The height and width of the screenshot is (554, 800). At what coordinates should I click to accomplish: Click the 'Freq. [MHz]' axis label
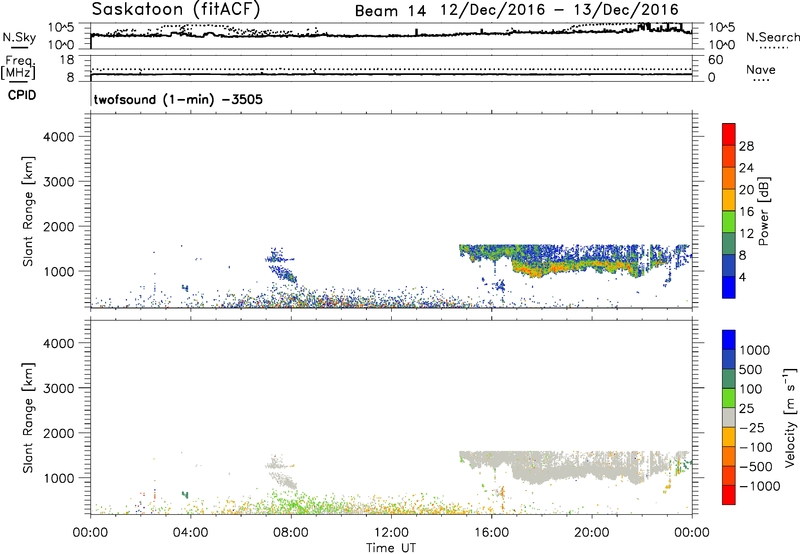click(18, 67)
